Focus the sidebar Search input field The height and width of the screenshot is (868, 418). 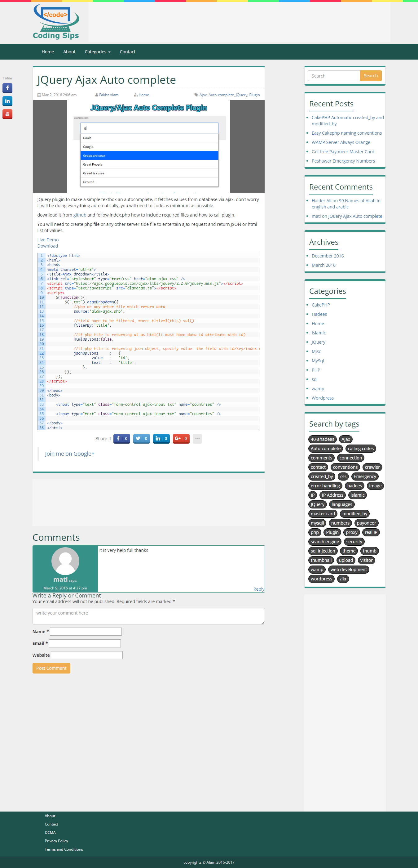point(333,76)
